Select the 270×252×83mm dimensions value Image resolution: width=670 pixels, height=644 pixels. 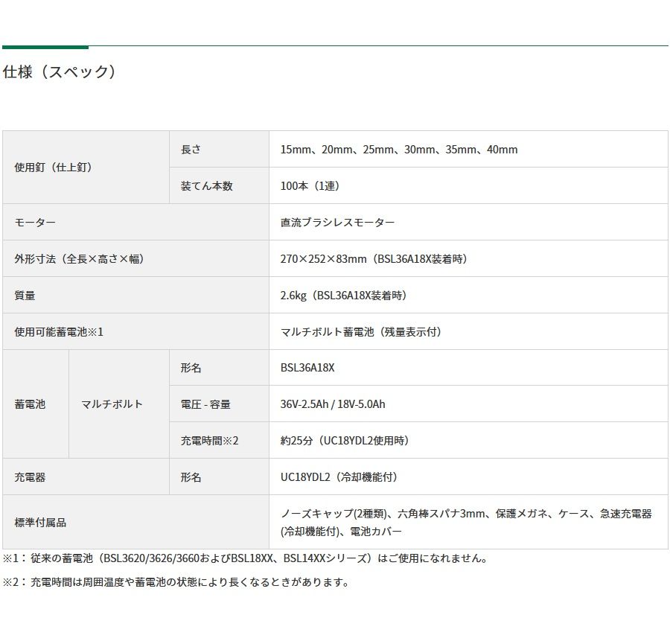pos(373,259)
